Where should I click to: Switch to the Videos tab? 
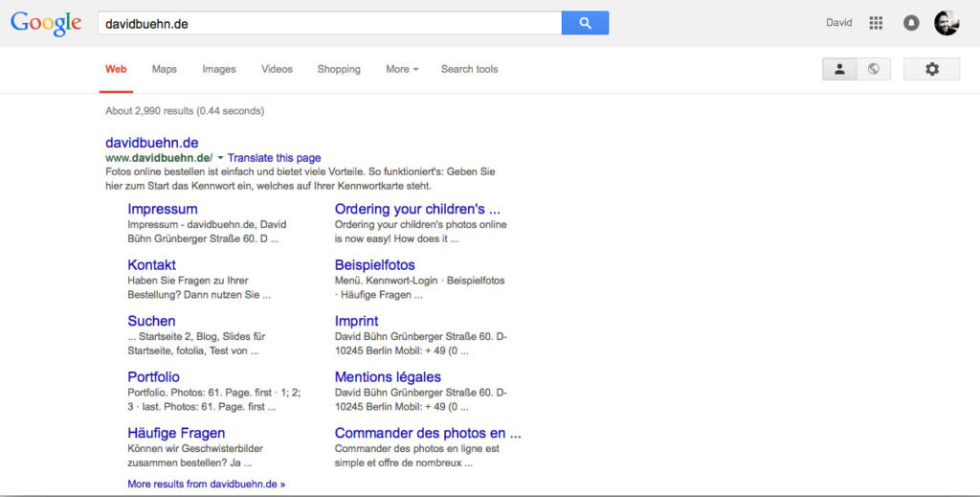click(277, 69)
